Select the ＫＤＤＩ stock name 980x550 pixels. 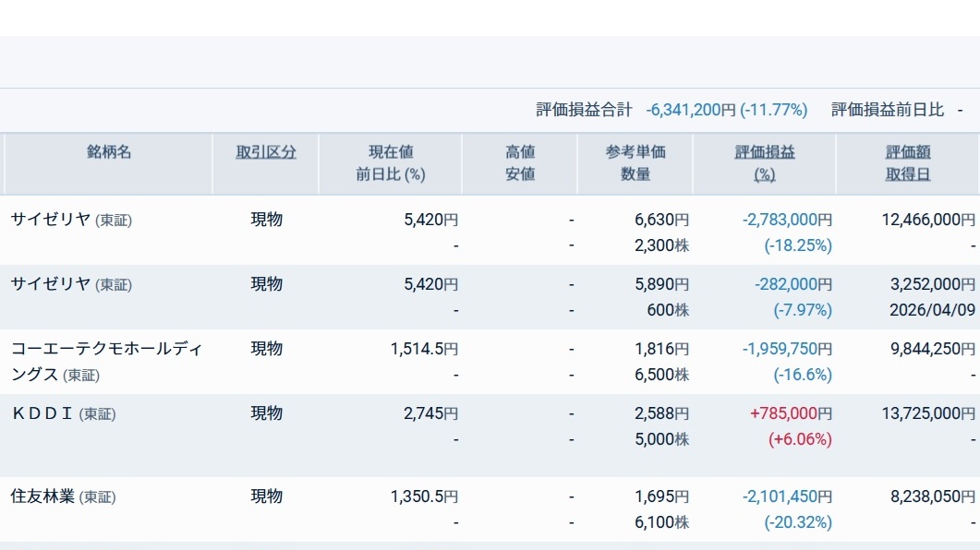pyautogui.click(x=42, y=413)
